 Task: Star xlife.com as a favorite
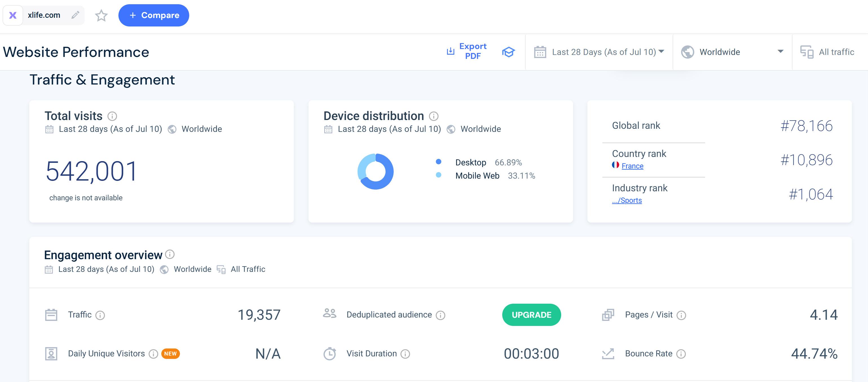point(101,15)
